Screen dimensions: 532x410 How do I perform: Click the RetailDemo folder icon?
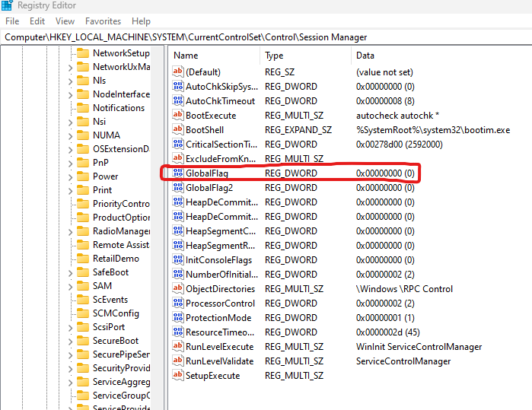[x=83, y=259]
